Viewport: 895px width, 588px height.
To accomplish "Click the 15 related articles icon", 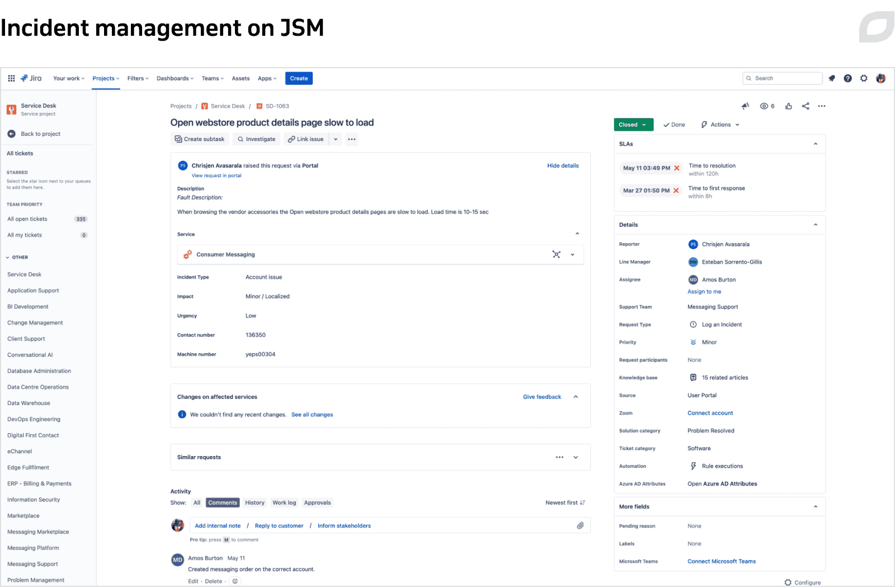I will point(694,377).
